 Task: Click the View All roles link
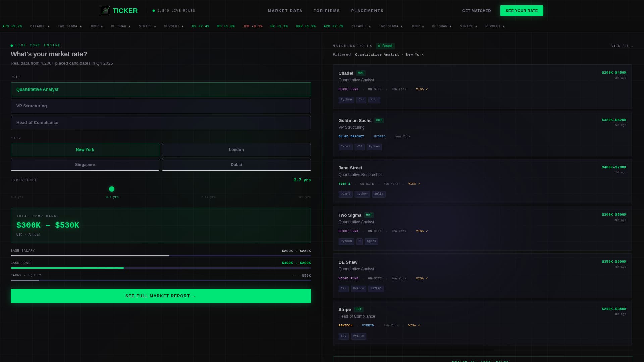tap(622, 46)
